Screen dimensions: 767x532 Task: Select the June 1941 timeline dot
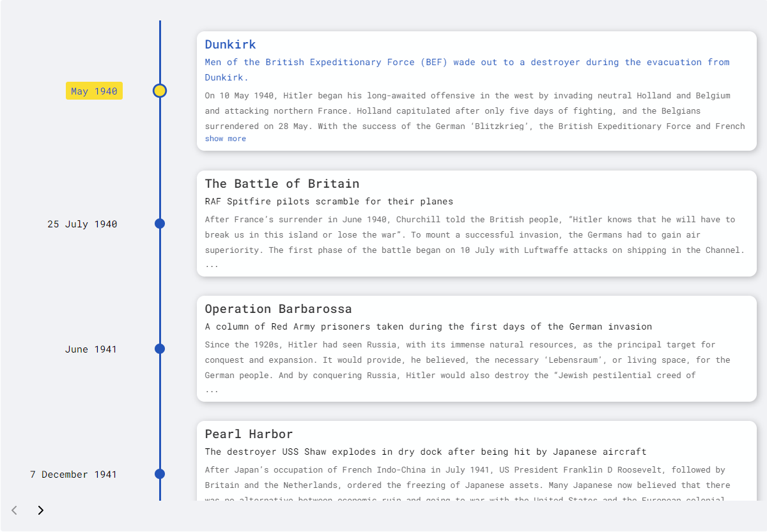(x=160, y=349)
